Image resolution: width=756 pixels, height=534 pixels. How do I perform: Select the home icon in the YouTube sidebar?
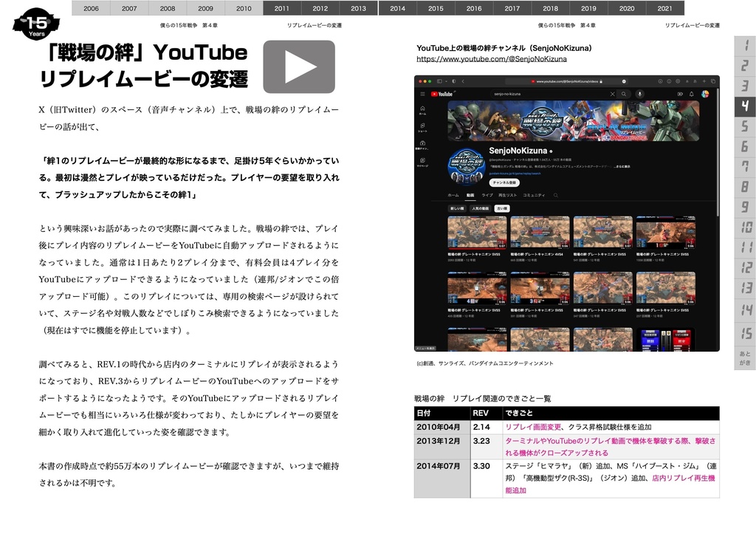point(422,109)
